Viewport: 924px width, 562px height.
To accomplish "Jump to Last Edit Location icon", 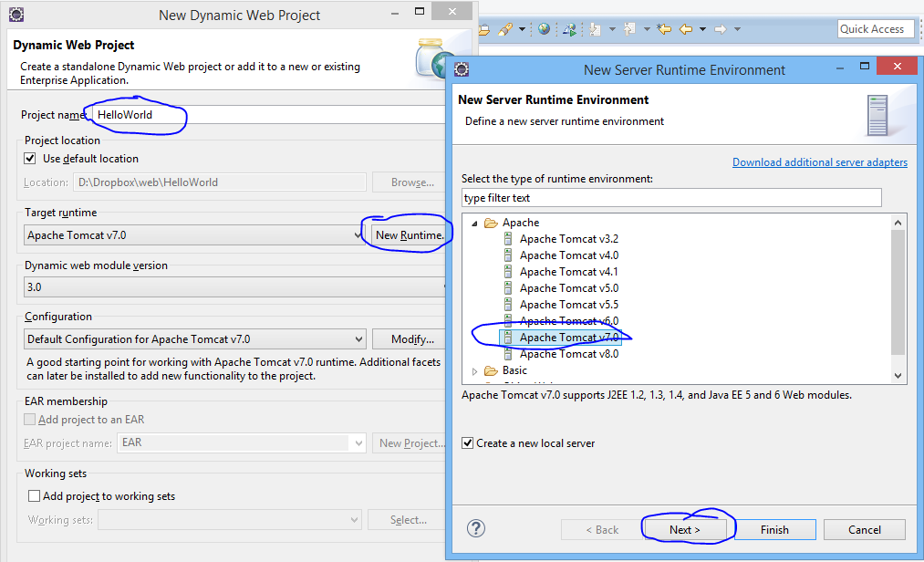I will 664,29.
